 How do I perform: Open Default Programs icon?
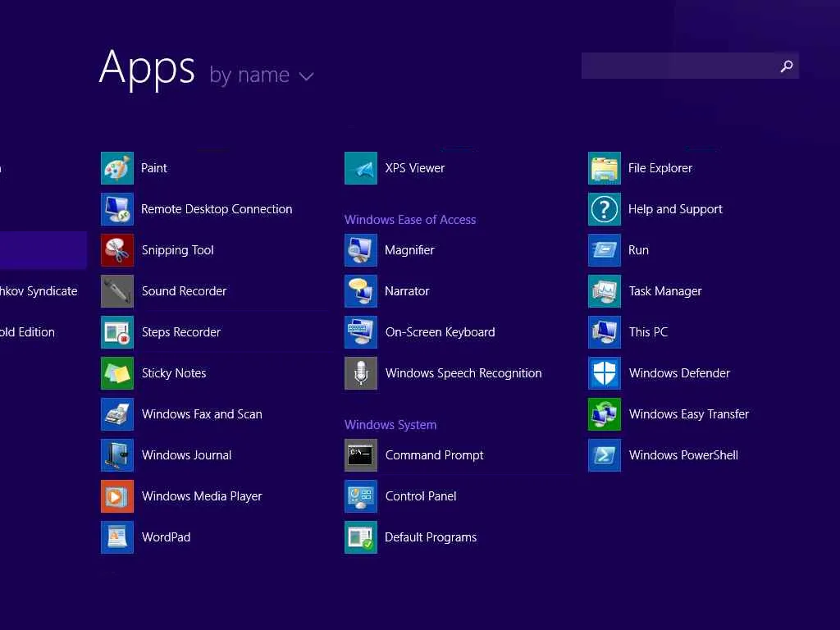click(x=361, y=536)
